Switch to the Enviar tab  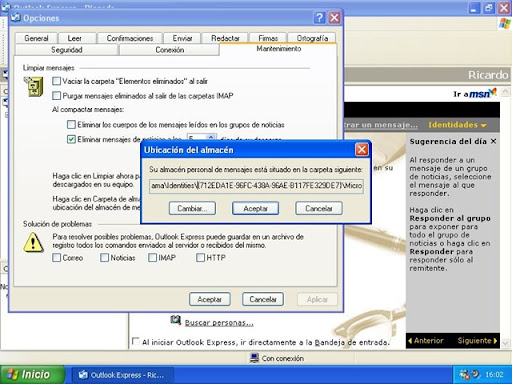(182, 38)
